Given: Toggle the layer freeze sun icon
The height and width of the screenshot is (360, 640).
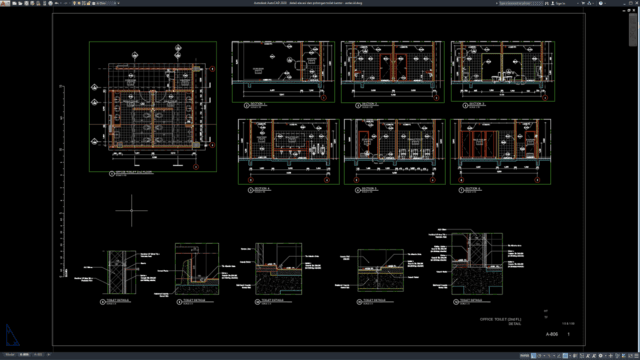Looking at the screenshot, I should 79,3.
